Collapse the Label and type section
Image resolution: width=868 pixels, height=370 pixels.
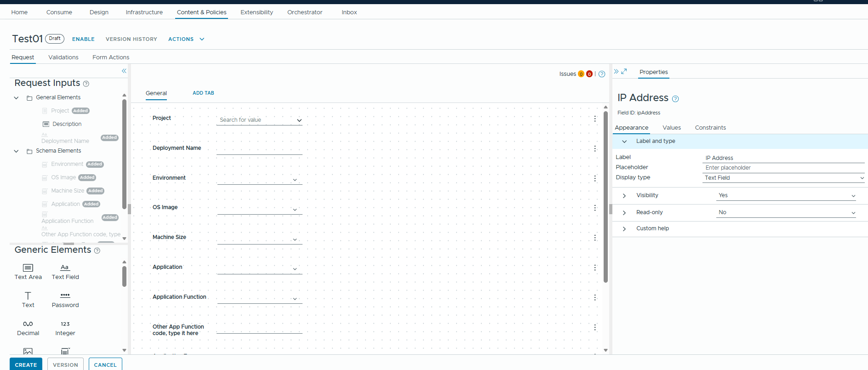coord(624,142)
